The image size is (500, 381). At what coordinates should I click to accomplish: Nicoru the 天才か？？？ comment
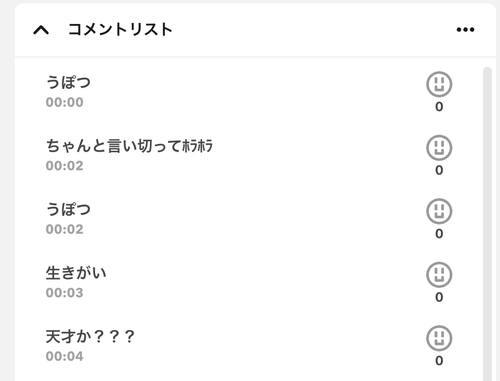tap(439, 338)
